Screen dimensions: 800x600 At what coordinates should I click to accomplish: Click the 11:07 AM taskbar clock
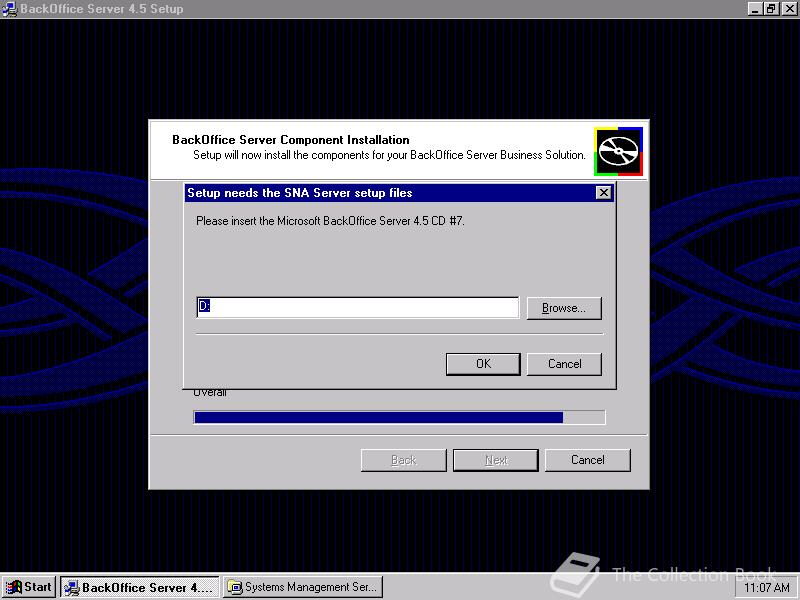point(767,588)
